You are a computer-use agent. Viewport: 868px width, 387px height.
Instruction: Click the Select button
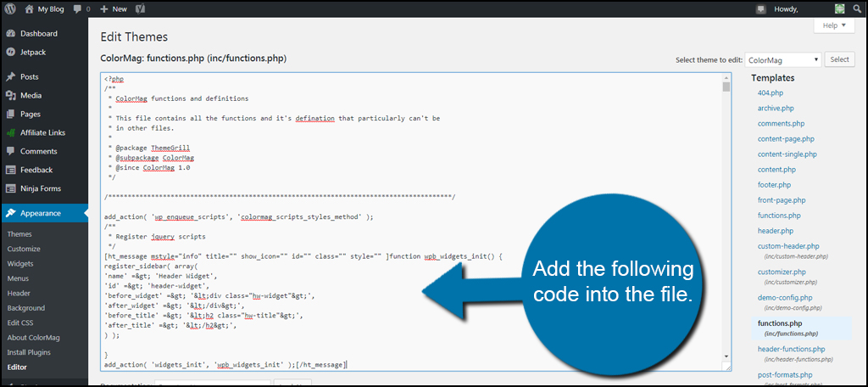click(839, 60)
